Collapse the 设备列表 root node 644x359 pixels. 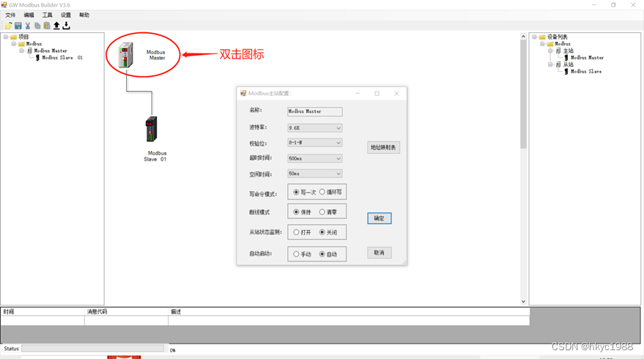[x=534, y=37]
